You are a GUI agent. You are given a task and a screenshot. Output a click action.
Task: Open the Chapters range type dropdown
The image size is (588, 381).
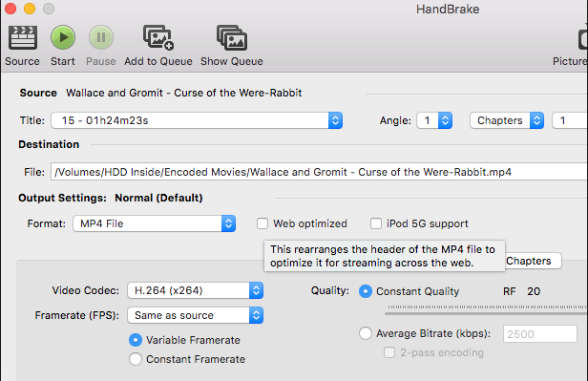click(507, 120)
